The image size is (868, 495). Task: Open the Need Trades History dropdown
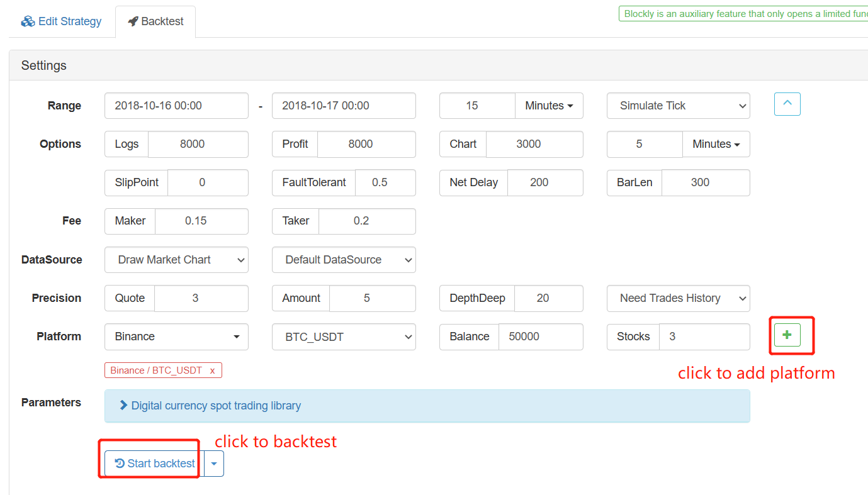tap(678, 298)
